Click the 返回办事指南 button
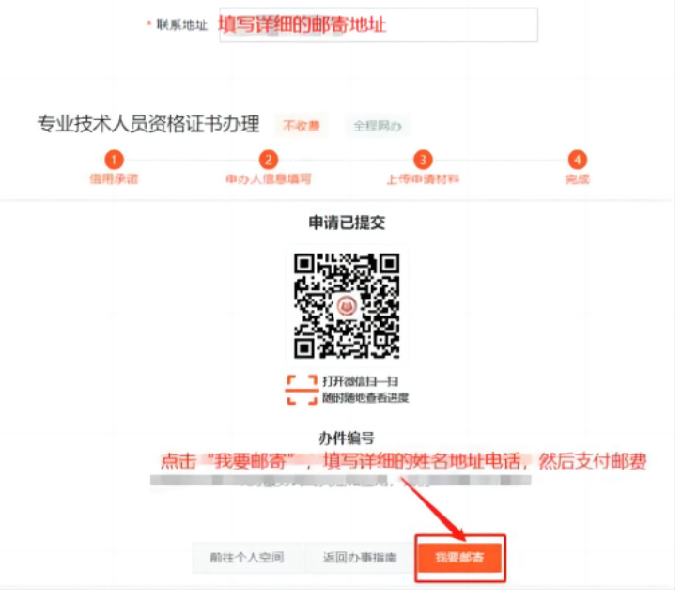 tap(359, 558)
